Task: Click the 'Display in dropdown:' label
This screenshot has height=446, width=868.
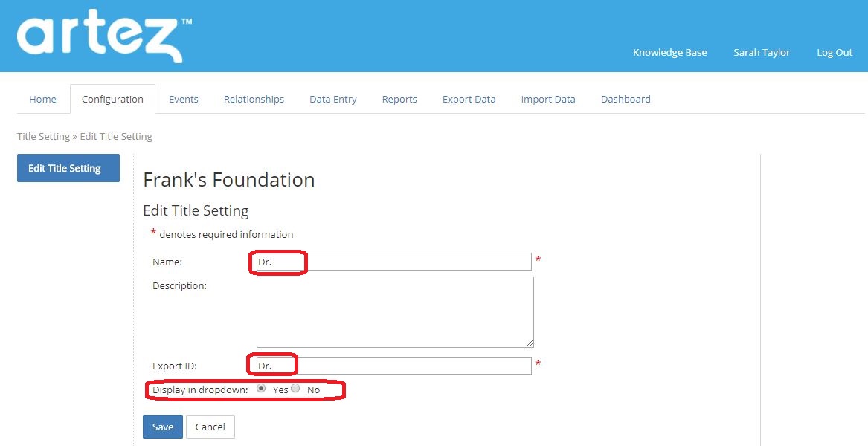Action: pos(200,390)
